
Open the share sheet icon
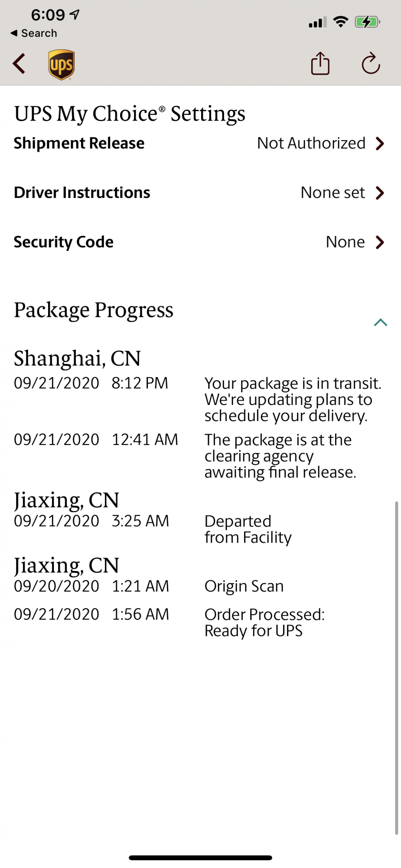[x=320, y=64]
